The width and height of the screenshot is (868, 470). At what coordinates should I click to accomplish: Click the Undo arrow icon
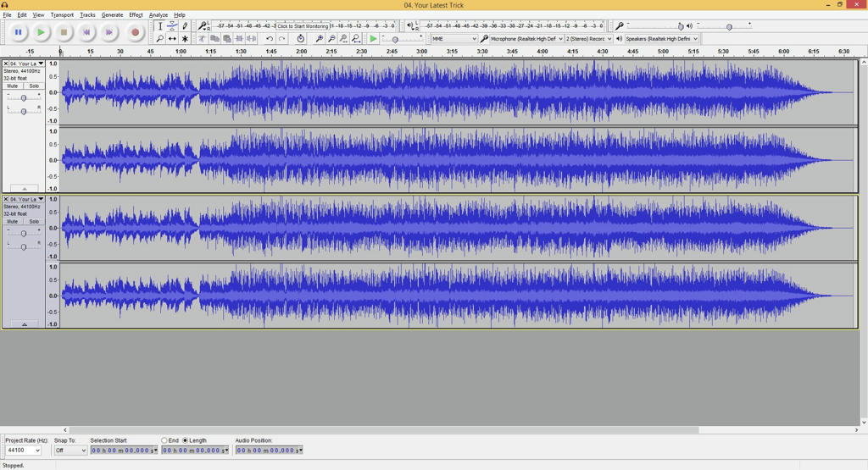pyautogui.click(x=270, y=39)
